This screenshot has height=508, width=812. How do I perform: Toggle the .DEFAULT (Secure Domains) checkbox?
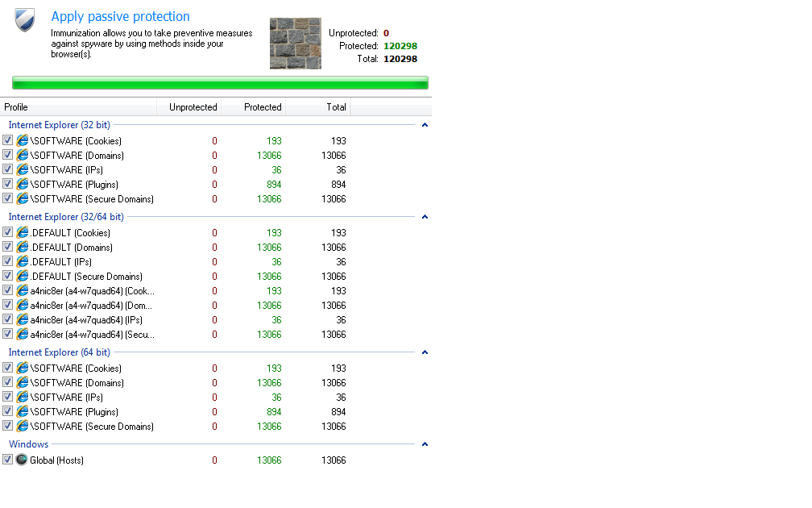coord(8,275)
